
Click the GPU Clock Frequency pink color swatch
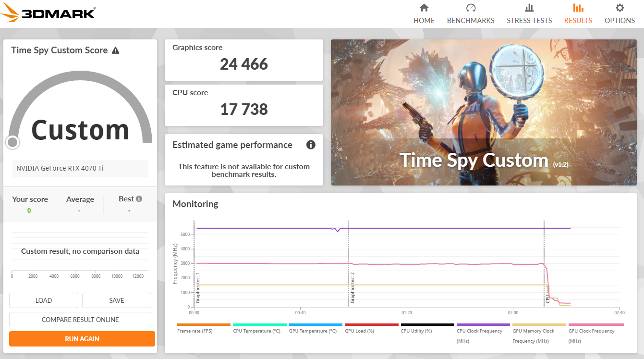click(x=596, y=325)
